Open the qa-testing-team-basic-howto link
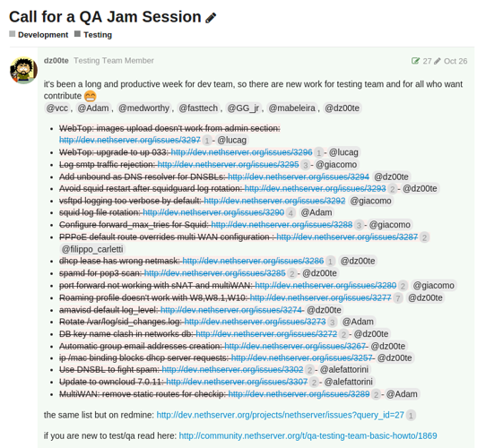477x448 pixels. pos(308,435)
